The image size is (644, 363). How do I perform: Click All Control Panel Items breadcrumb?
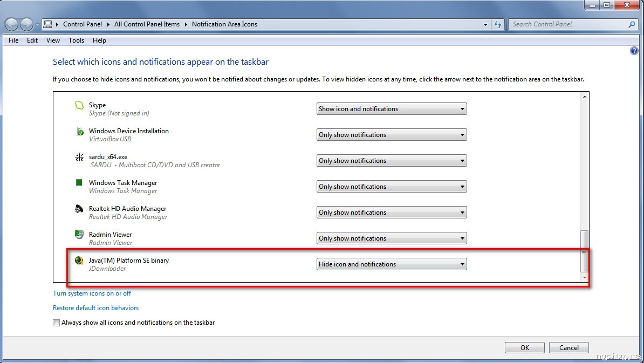tap(147, 24)
